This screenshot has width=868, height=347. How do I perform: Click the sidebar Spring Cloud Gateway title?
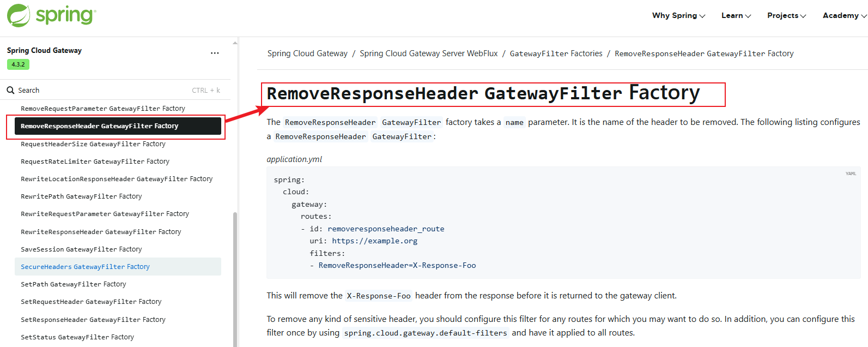click(x=44, y=50)
